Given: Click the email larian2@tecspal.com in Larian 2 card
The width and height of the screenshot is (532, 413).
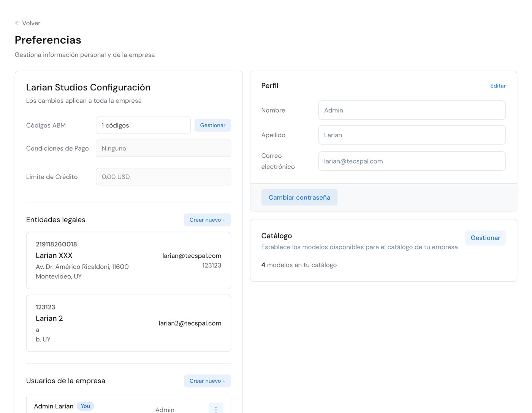Looking at the screenshot, I should 190,323.
